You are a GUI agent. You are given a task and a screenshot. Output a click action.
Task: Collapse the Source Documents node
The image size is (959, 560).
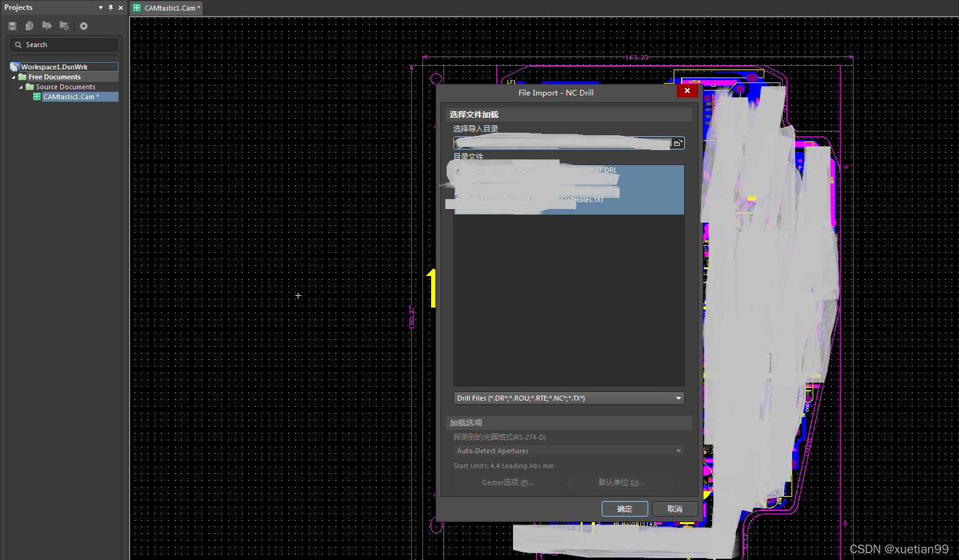(x=21, y=87)
